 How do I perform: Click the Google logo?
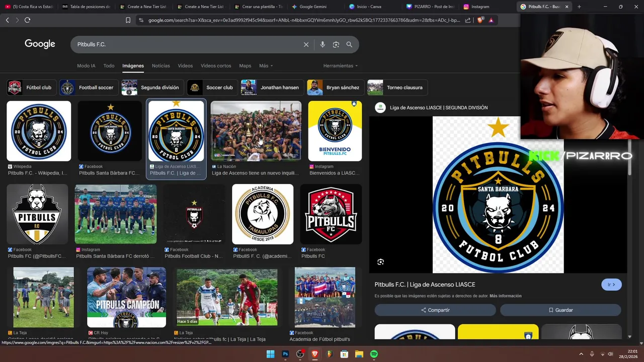coord(40,44)
